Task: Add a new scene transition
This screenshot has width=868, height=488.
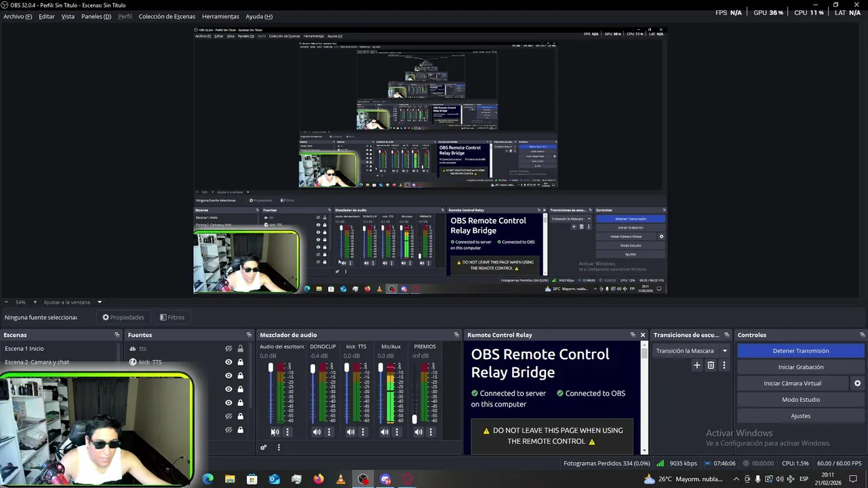Action: pos(696,365)
